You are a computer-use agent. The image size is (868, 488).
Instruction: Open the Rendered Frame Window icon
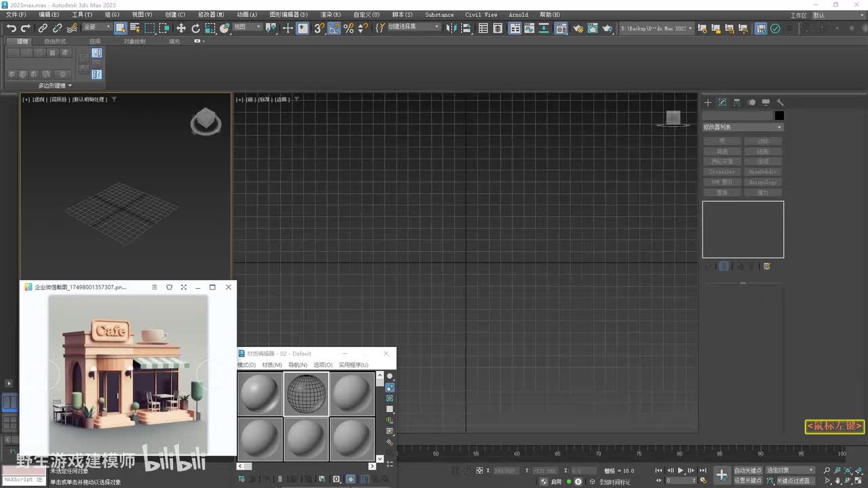click(x=593, y=28)
